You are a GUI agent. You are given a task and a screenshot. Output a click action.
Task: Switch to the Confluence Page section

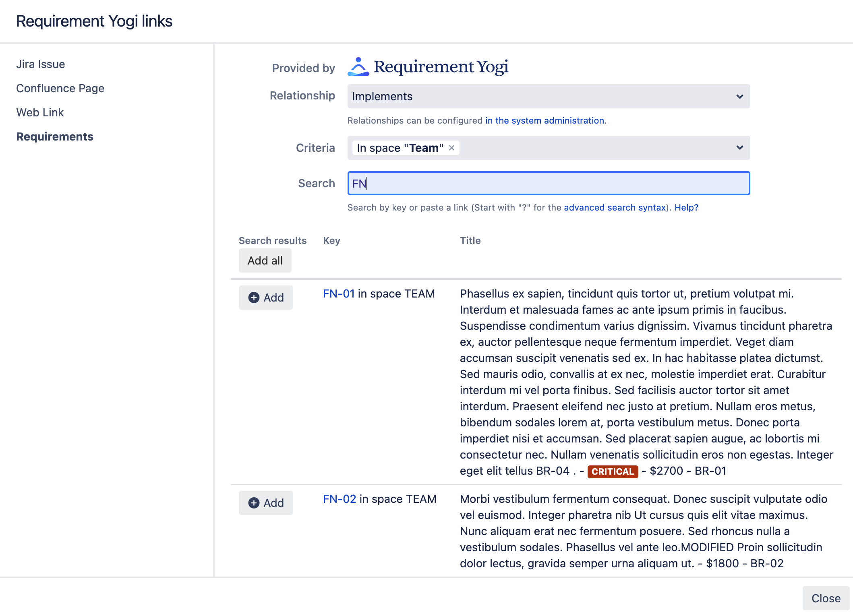tap(60, 88)
